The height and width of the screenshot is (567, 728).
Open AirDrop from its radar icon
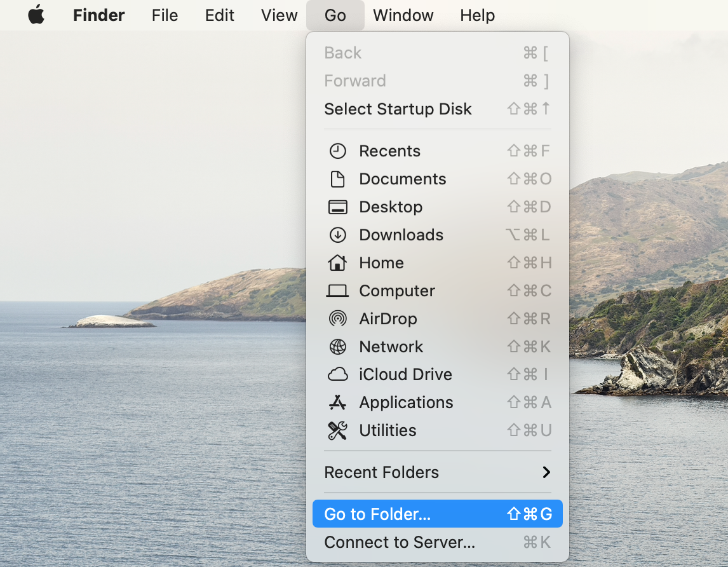click(337, 318)
